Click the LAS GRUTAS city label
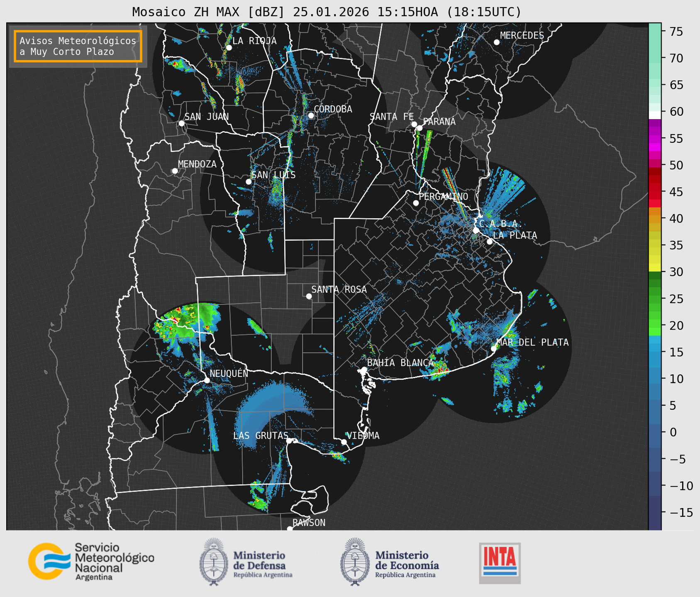The image size is (700, 597). coord(260,436)
